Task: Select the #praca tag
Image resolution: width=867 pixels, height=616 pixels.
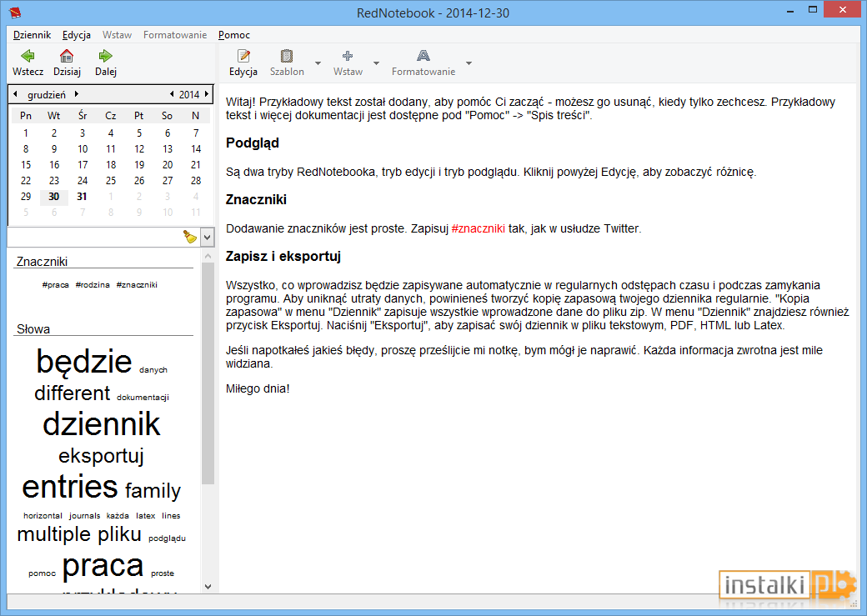Action: click(55, 285)
